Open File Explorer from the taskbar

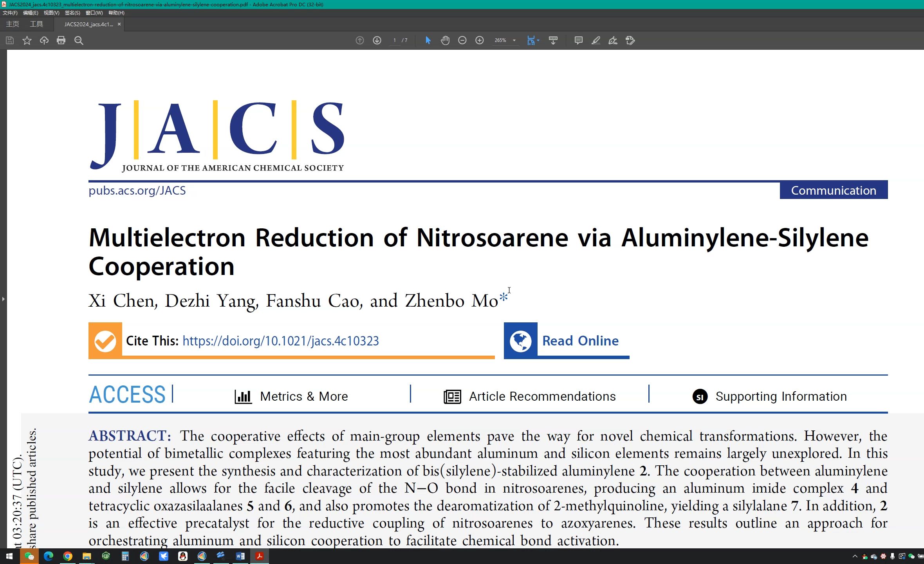pos(87,556)
